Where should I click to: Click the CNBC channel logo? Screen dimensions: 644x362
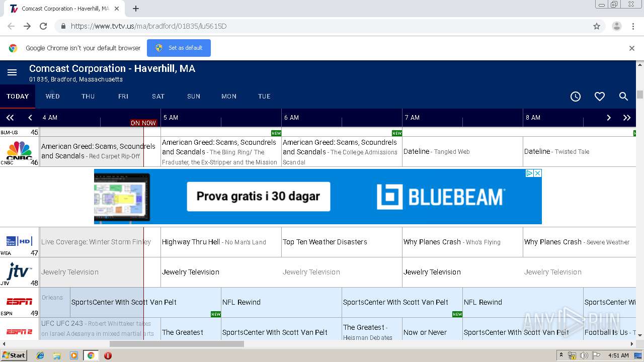pos(19,150)
